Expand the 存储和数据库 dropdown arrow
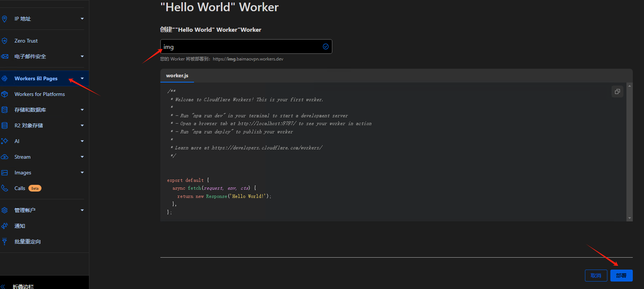This screenshot has width=644, height=289. click(x=82, y=110)
